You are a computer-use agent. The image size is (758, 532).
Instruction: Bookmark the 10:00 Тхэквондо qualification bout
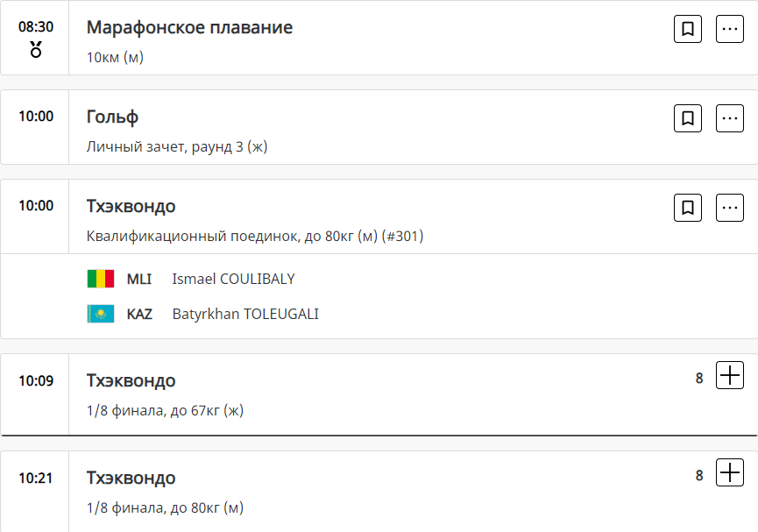click(688, 208)
